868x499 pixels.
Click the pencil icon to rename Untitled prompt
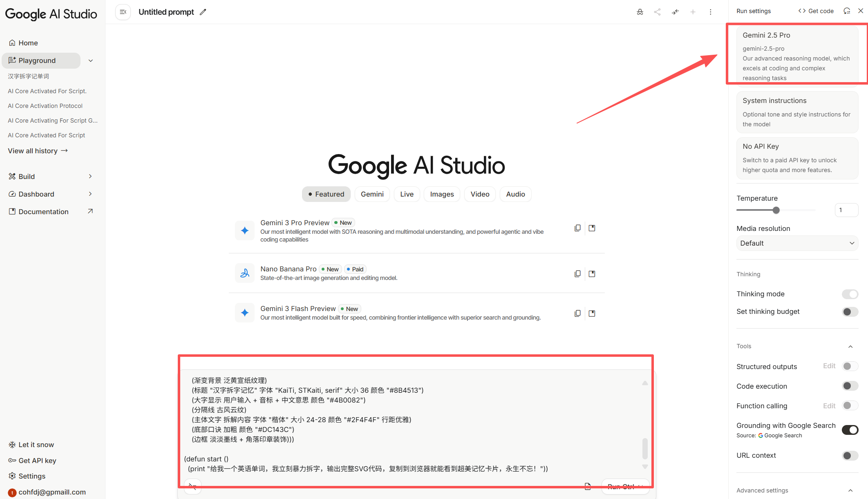pos(203,12)
